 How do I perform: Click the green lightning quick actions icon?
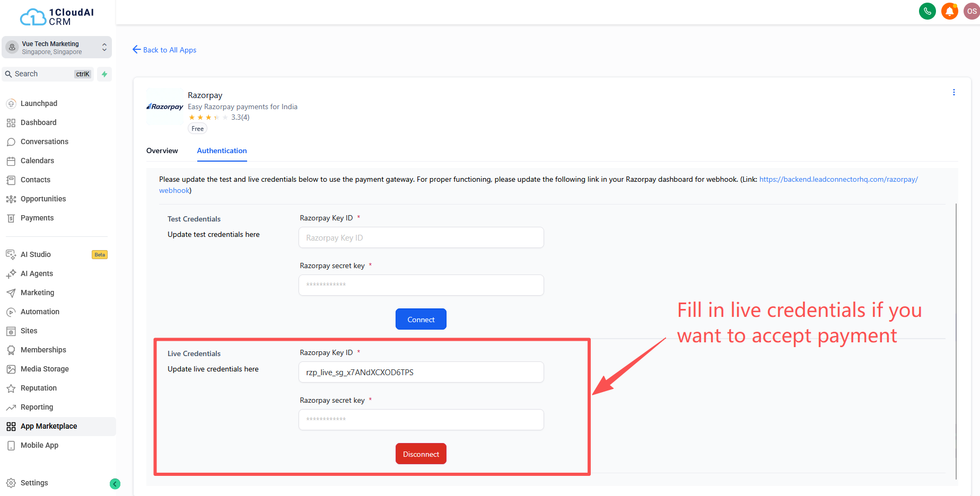point(104,74)
